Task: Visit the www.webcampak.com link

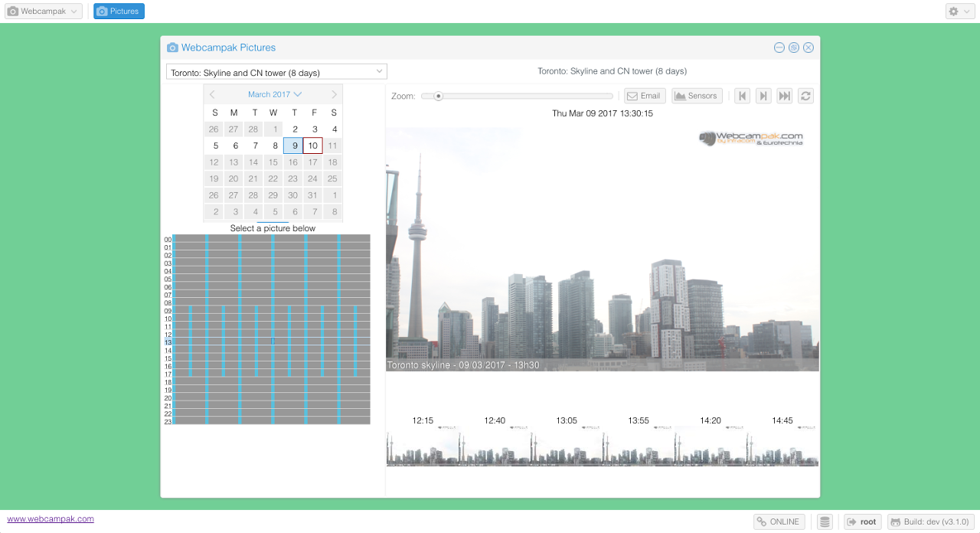Action: 51,518
